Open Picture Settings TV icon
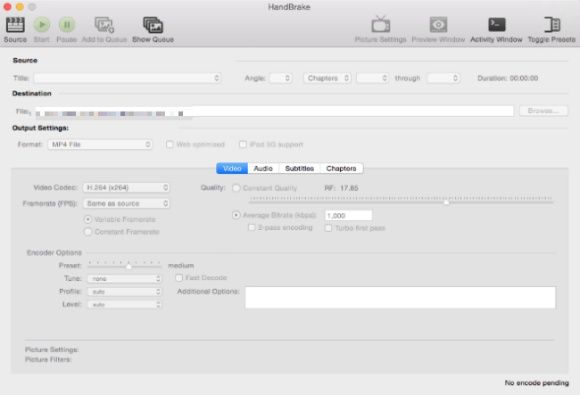 [381, 25]
